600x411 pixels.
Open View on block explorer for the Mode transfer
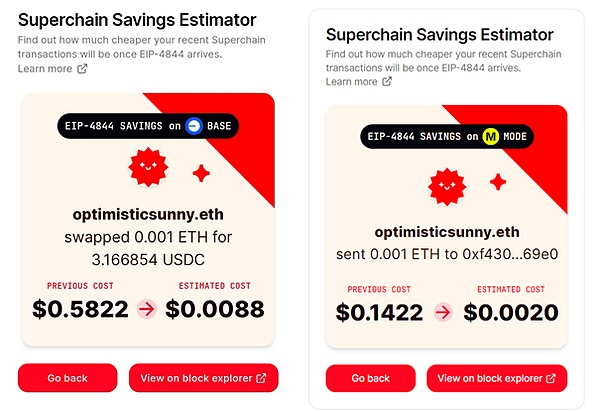tap(497, 379)
